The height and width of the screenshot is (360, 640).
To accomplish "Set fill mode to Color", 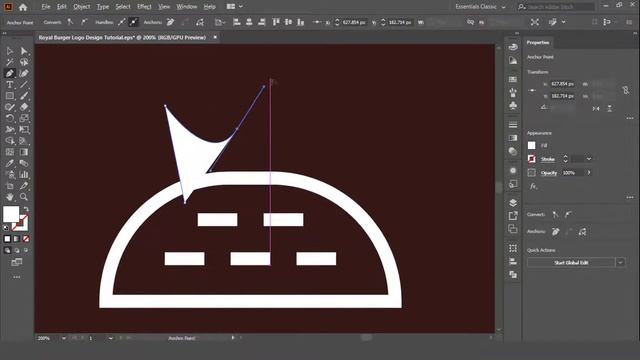I will point(7,239).
